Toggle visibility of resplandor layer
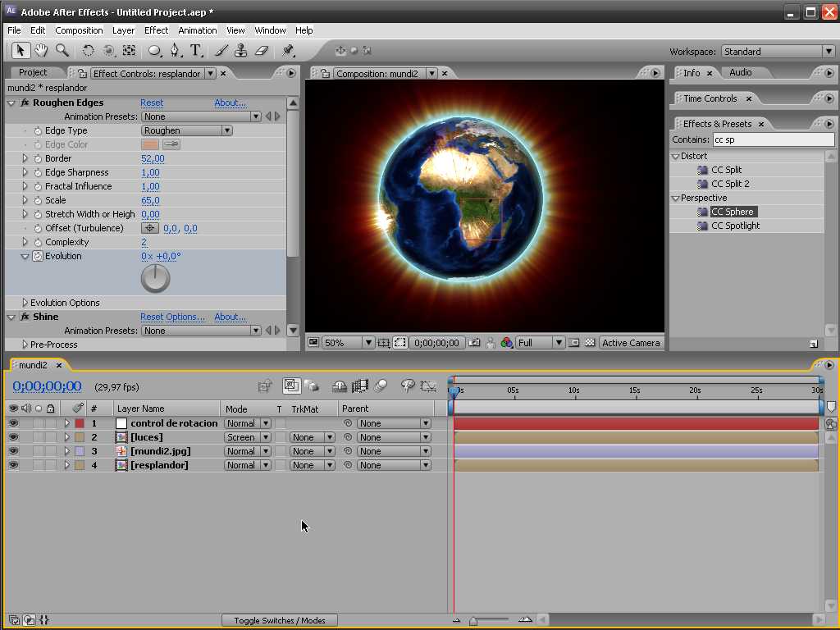This screenshot has height=630, width=840. point(13,465)
